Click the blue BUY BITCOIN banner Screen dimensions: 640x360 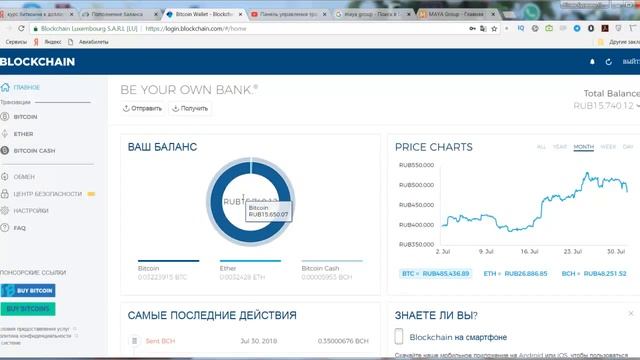pyautogui.click(x=28, y=291)
